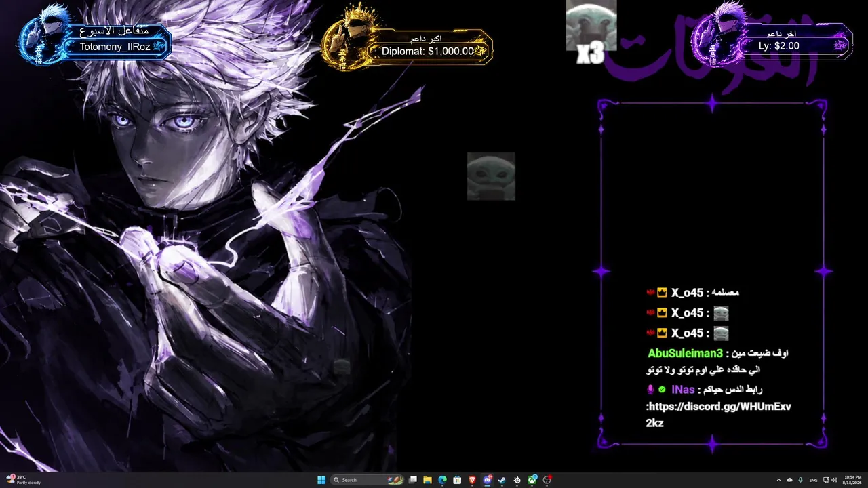
Task: Click the INas chat username
Action: [683, 390]
